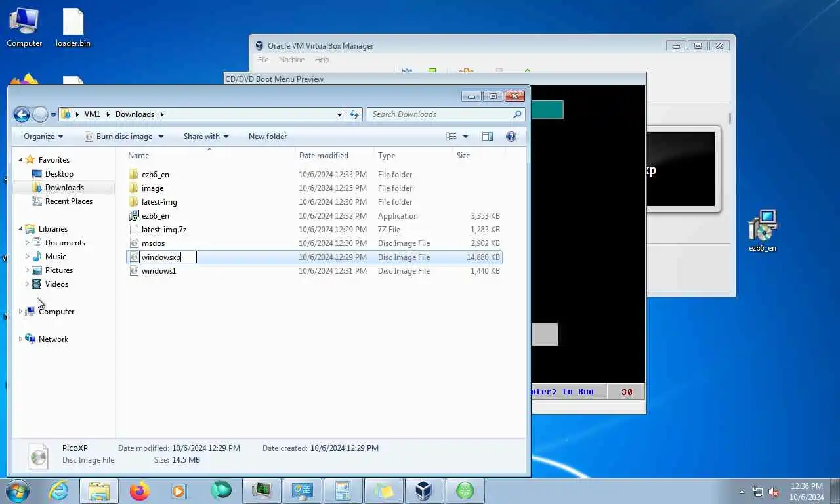The image size is (840, 504).
Task: Open the view options dropdown arrow
Action: (x=465, y=136)
